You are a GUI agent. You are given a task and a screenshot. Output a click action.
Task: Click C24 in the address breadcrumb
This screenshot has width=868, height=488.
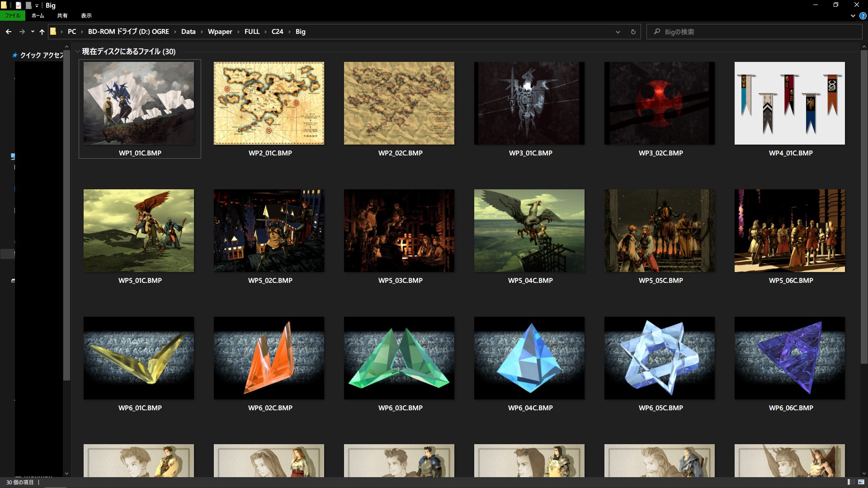coord(277,32)
